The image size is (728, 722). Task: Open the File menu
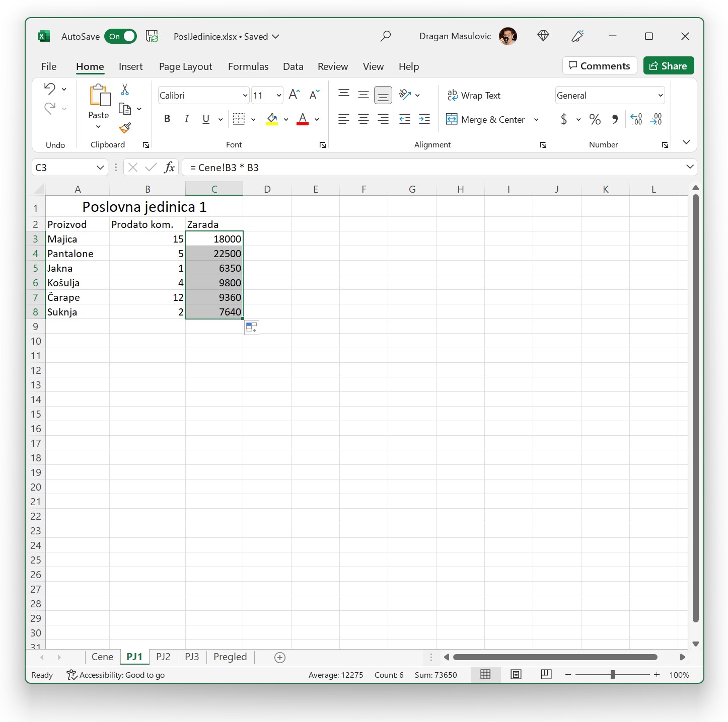click(49, 66)
